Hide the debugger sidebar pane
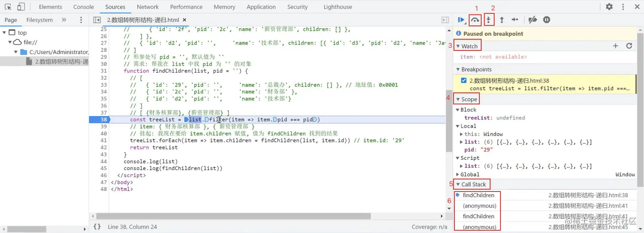Image resolution: width=644 pixels, height=233 pixels. pyautogui.click(x=445, y=20)
